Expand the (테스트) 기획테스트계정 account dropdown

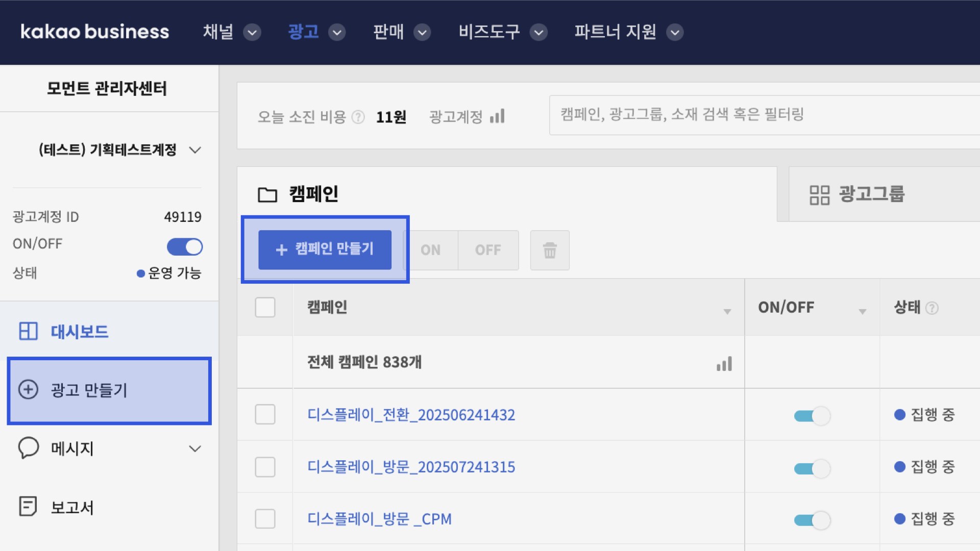tap(195, 150)
